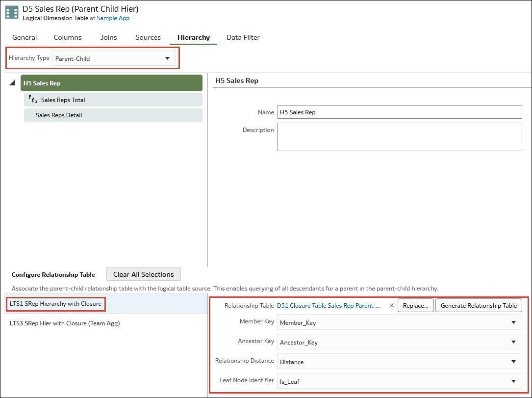
Task: Click the hierarchy icon beside Sales Reps Total
Action: pyautogui.click(x=33, y=100)
